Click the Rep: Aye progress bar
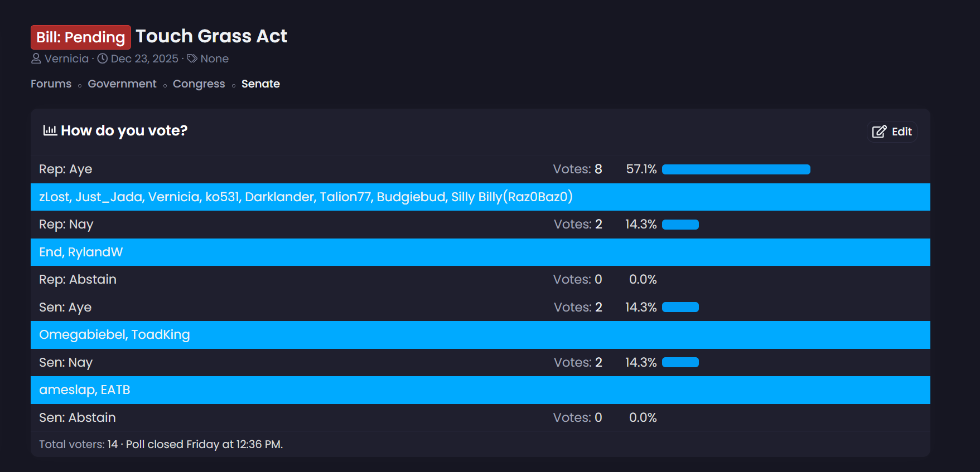Image resolution: width=980 pixels, height=472 pixels. [x=736, y=169]
